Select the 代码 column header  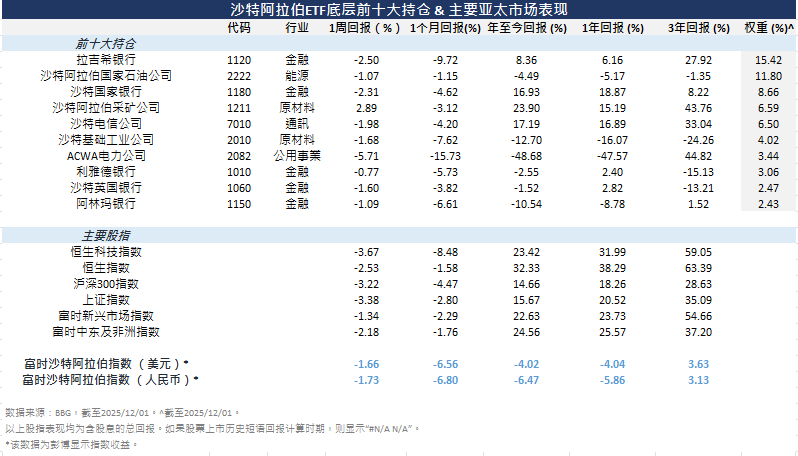[x=239, y=27]
